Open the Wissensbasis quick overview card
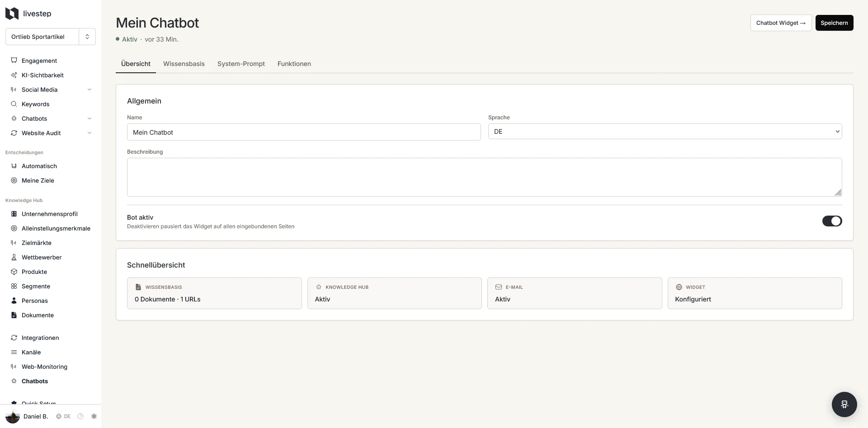This screenshot has height=428, width=868. click(x=214, y=293)
